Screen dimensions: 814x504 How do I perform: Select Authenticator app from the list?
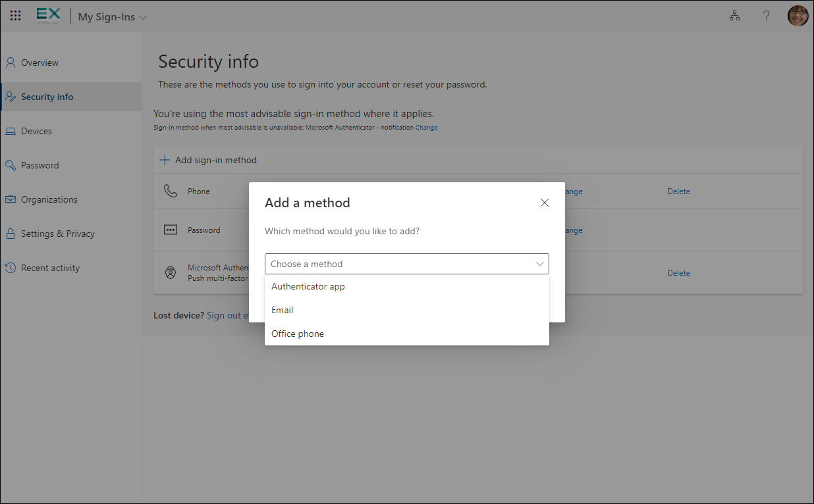click(x=308, y=287)
